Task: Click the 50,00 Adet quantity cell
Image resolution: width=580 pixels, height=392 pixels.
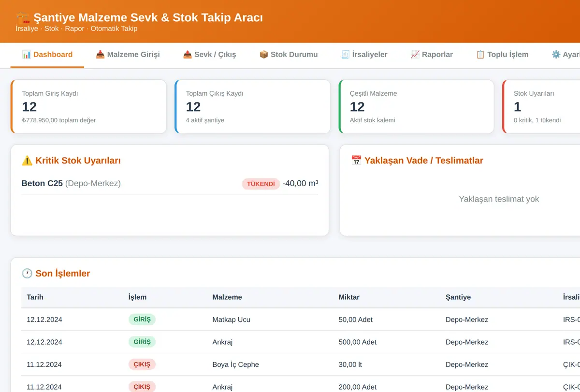Action: pos(356,319)
